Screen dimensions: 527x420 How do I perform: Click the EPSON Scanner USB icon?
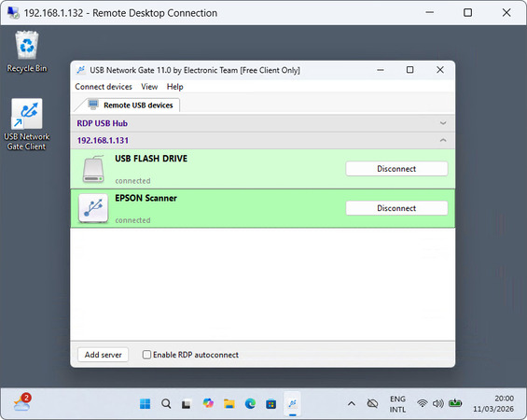click(93, 208)
